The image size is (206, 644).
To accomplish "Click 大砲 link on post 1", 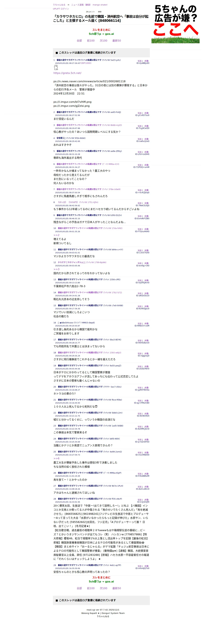I will [x=146, y=61].
